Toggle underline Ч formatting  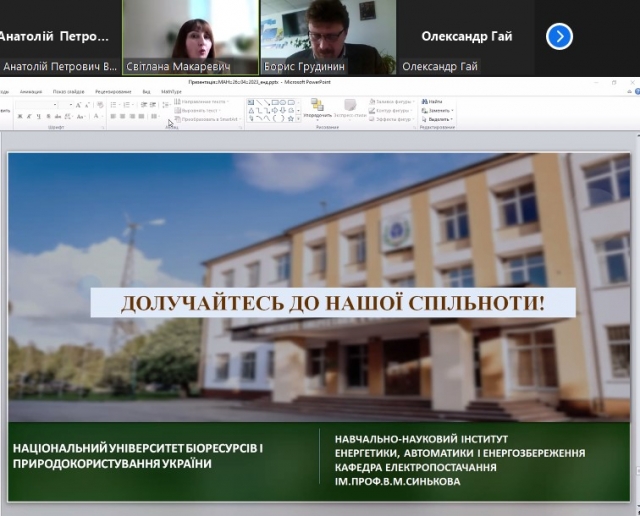(38, 116)
